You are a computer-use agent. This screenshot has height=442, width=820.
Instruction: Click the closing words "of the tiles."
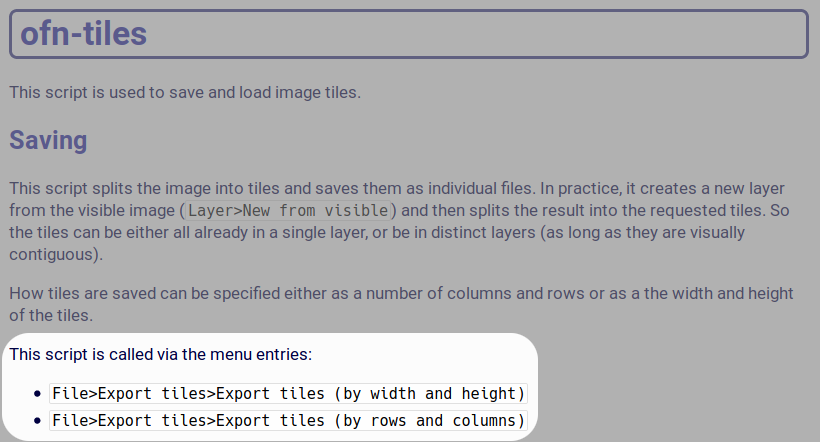click(x=50, y=315)
